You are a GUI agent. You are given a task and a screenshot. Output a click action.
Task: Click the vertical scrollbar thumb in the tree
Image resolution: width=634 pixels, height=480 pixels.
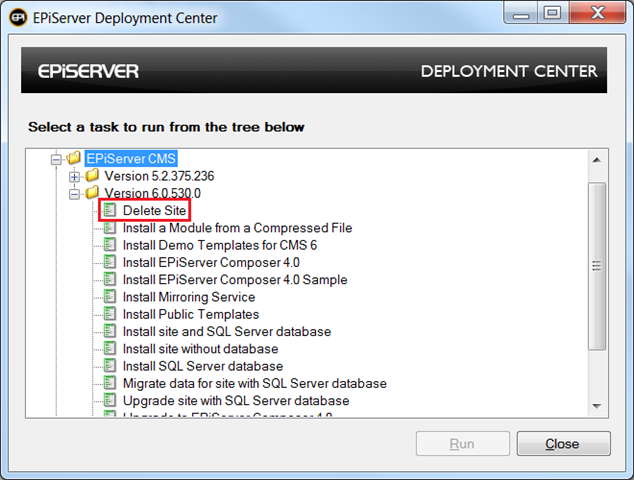click(x=597, y=266)
